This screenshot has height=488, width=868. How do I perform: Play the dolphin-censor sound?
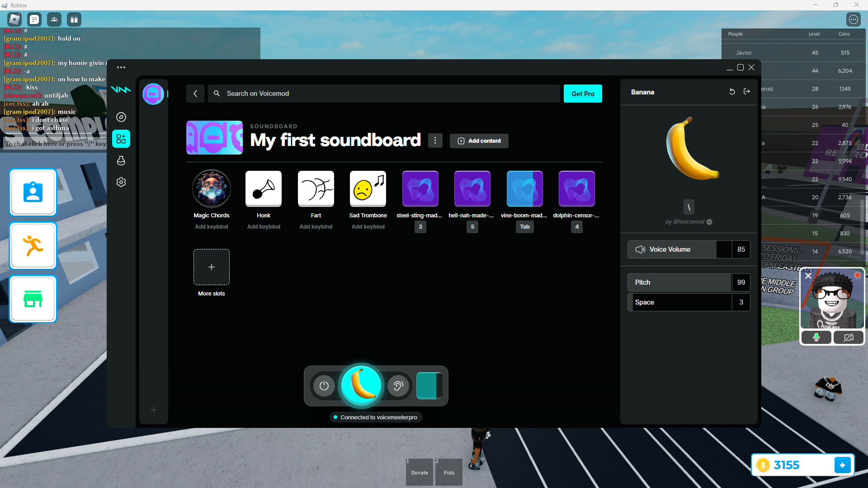point(577,188)
